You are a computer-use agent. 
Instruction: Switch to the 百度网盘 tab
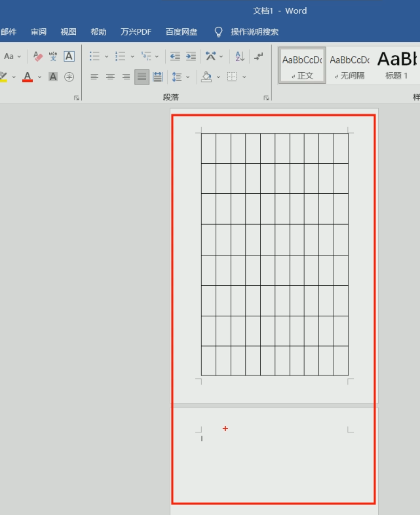[x=181, y=32]
